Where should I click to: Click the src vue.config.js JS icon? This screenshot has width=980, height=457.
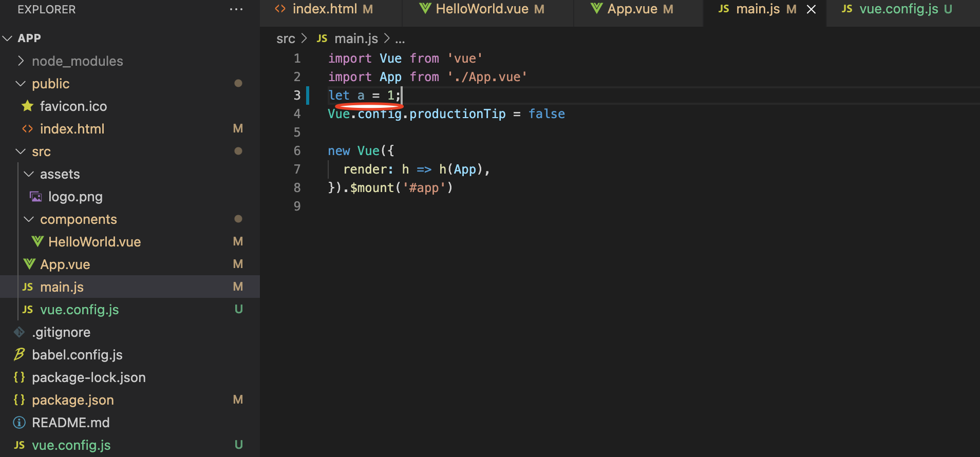click(28, 310)
